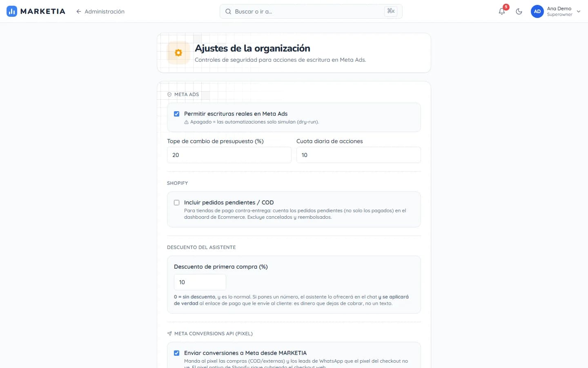Click the Ana Demo name text
Screen dimensions: 588x368
pos(559,9)
